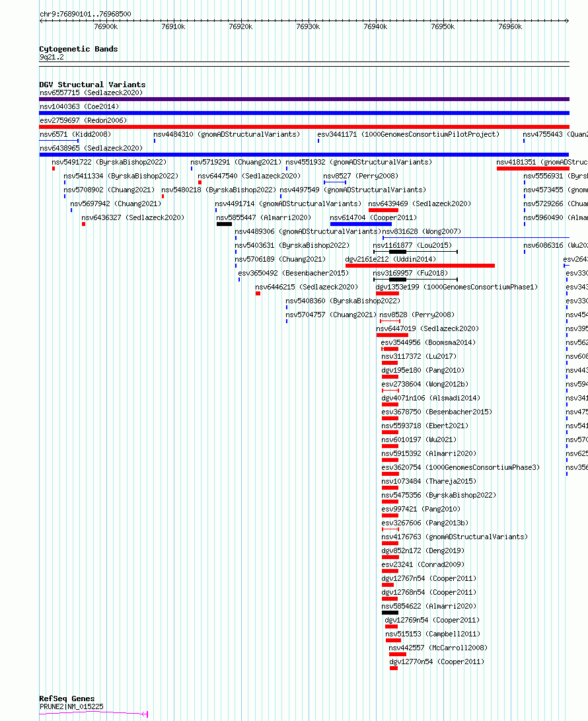Viewport: 588px width, 721px height.
Task: Click nsv3169957 (Fu2018) label
Action: pyautogui.click(x=410, y=273)
